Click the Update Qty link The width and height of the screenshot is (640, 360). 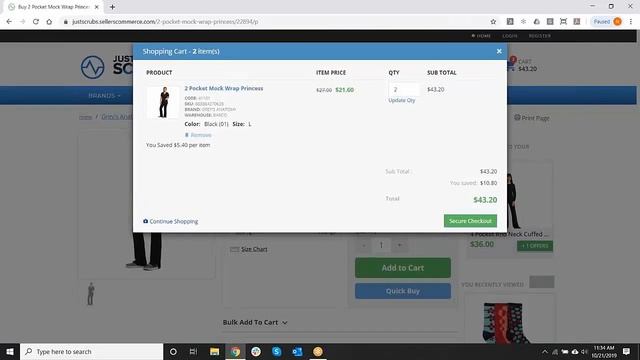tap(402, 100)
